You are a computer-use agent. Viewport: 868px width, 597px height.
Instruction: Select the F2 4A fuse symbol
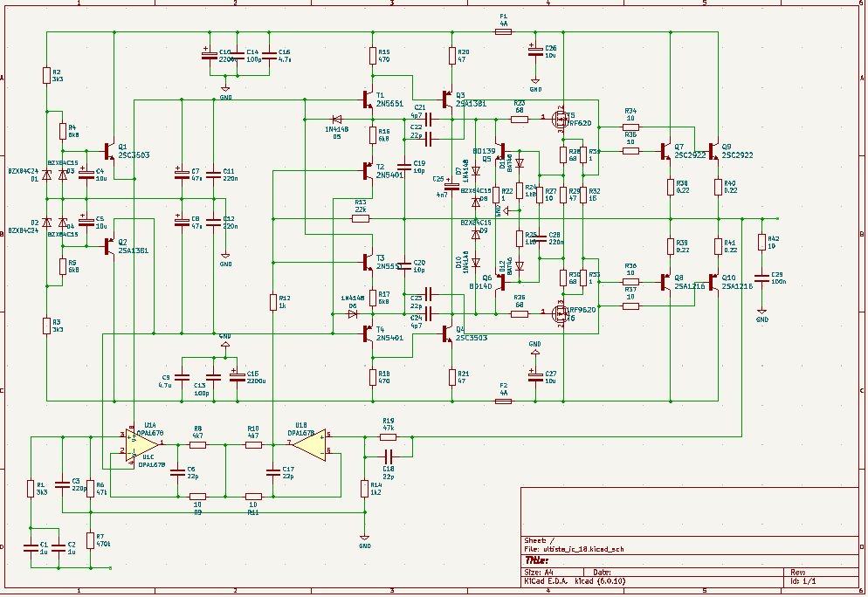click(x=503, y=401)
